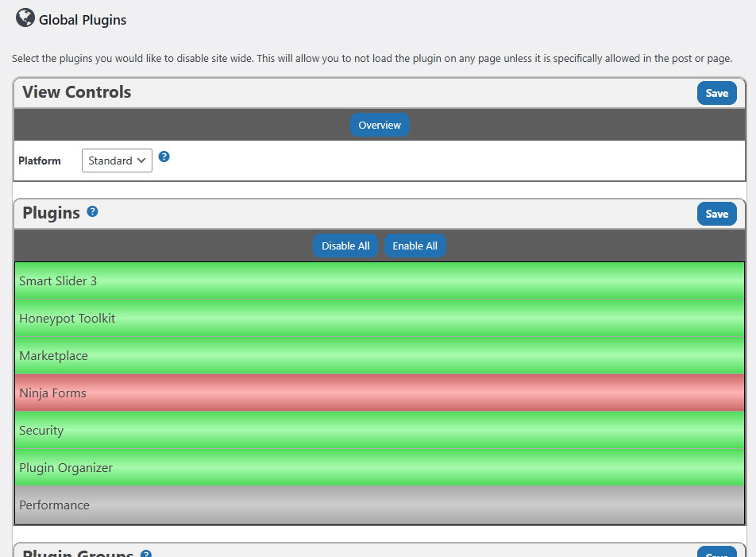Click the help icon next to Plugins heading
This screenshot has height=557, width=756.
click(x=93, y=211)
